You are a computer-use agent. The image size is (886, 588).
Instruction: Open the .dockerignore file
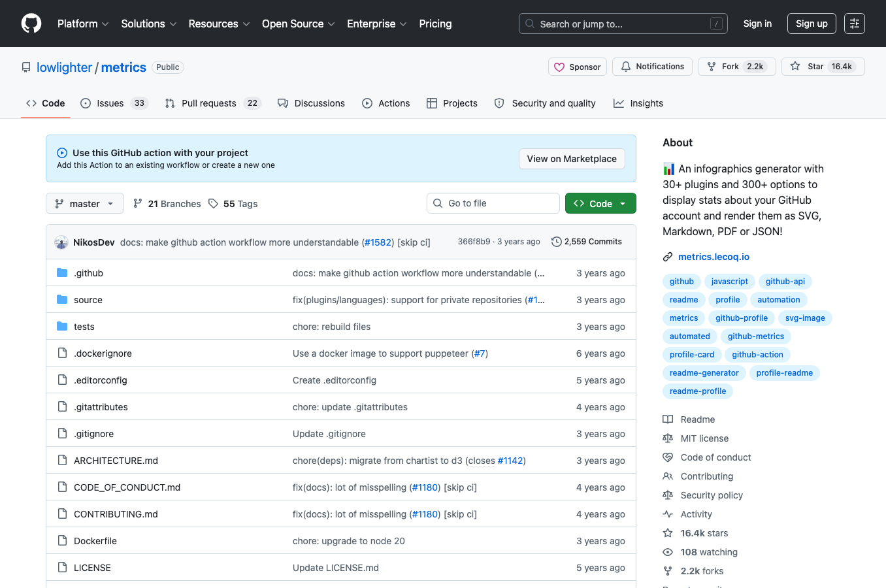(103, 353)
